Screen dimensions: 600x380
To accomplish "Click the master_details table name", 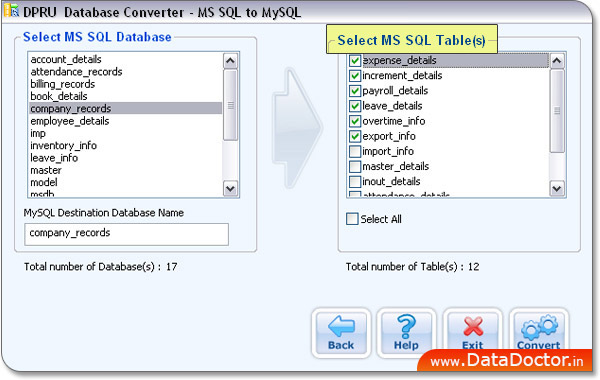I will click(x=396, y=166).
